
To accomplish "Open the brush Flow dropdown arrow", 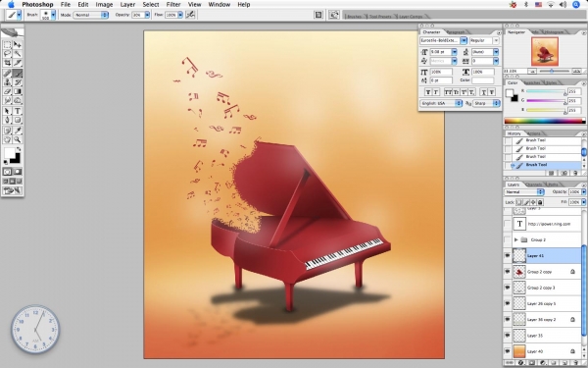I will pos(180,15).
